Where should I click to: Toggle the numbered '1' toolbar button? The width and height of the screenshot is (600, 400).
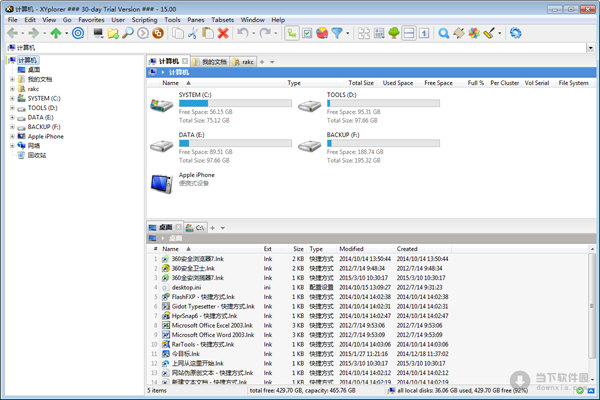[x=424, y=33]
